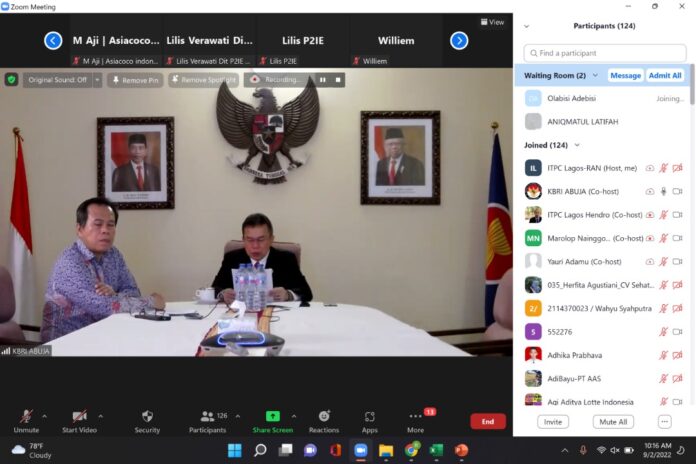Click the Mute All button
This screenshot has width=696, height=464.
point(613,422)
